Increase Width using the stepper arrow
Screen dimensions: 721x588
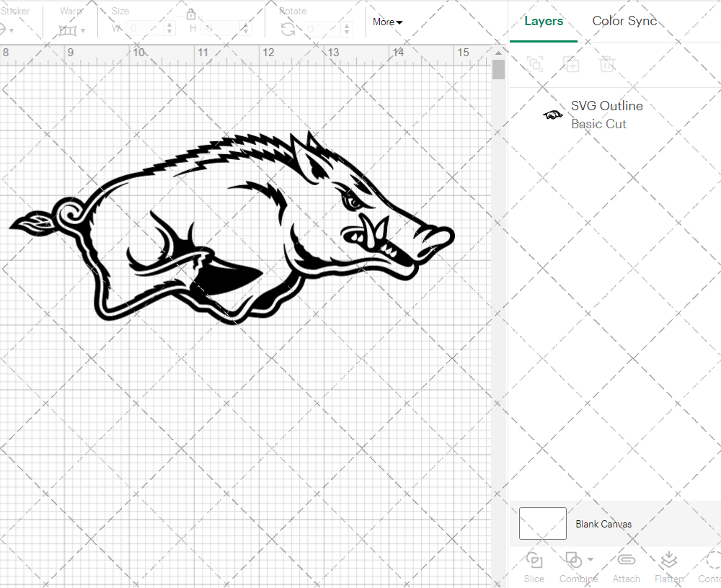(169, 25)
